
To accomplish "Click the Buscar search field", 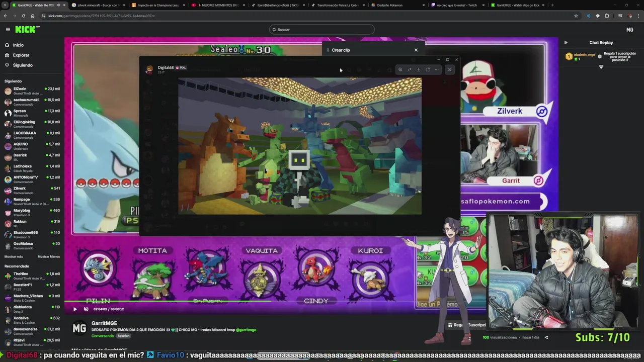I will point(322,30).
